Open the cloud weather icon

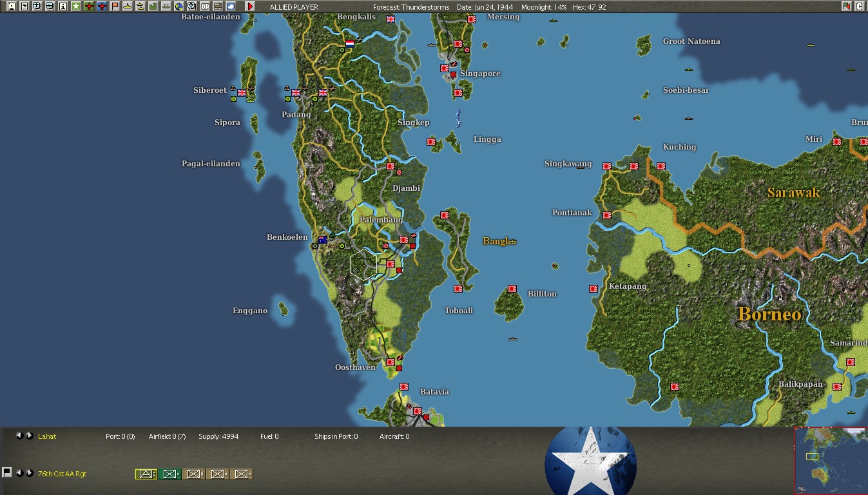coord(231,6)
